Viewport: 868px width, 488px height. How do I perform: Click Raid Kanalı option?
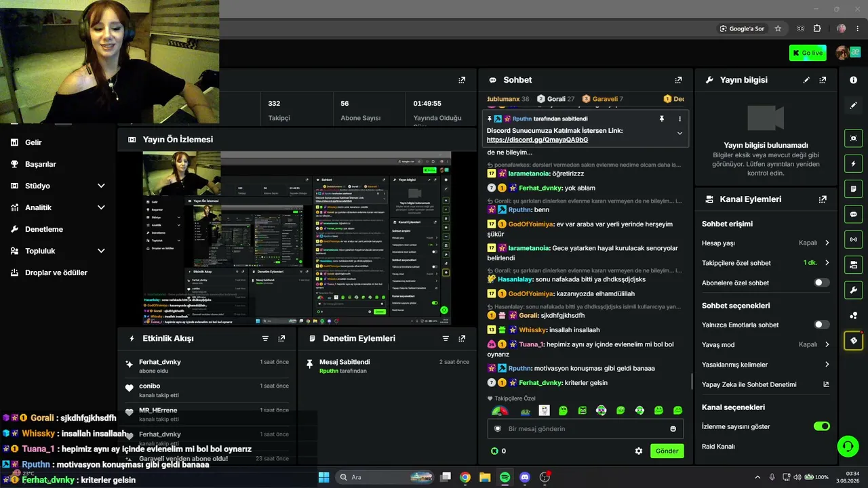(718, 447)
